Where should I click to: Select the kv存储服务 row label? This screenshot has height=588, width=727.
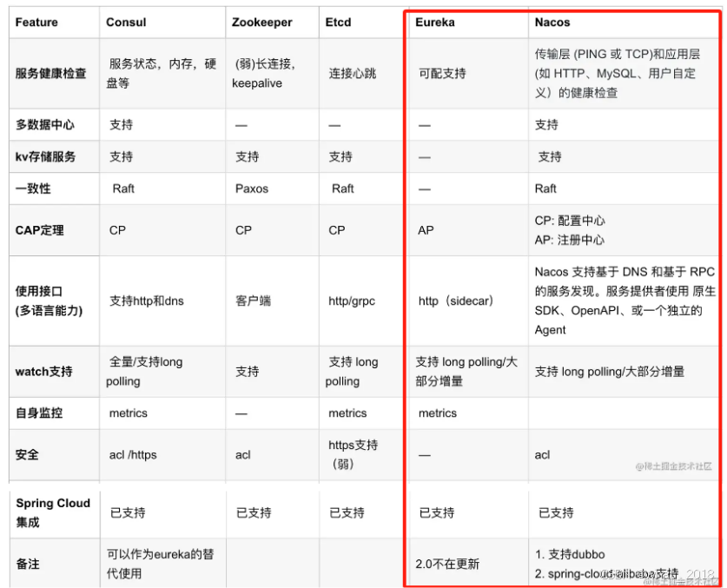pyautogui.click(x=45, y=156)
